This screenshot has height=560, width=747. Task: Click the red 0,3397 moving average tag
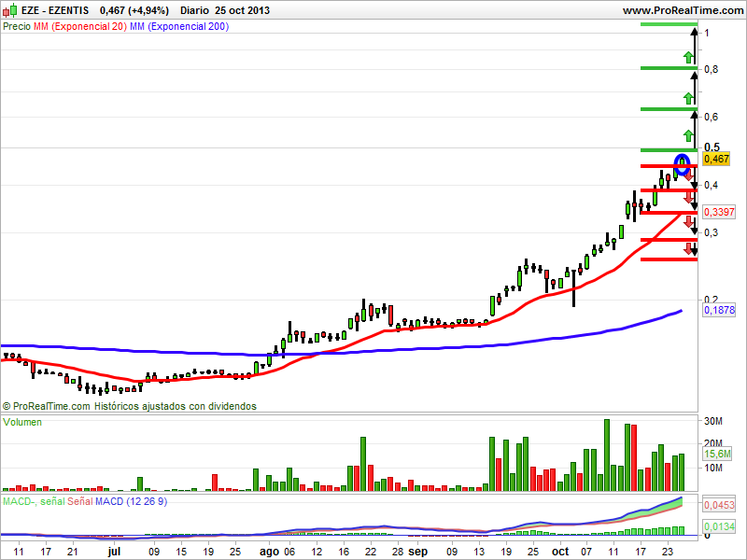coord(719,212)
